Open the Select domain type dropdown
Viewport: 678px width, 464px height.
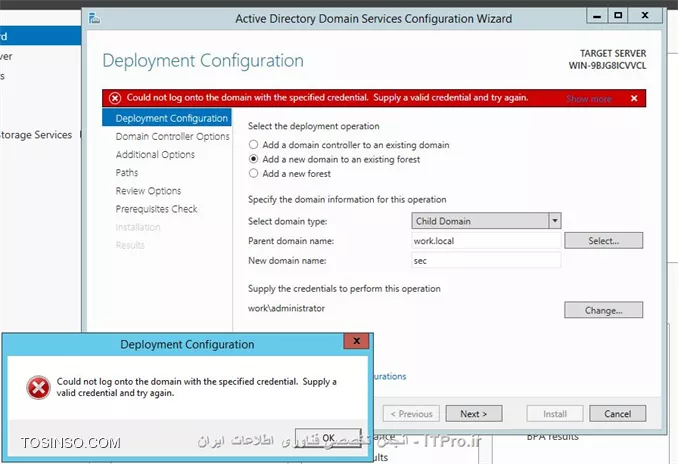[x=486, y=221]
